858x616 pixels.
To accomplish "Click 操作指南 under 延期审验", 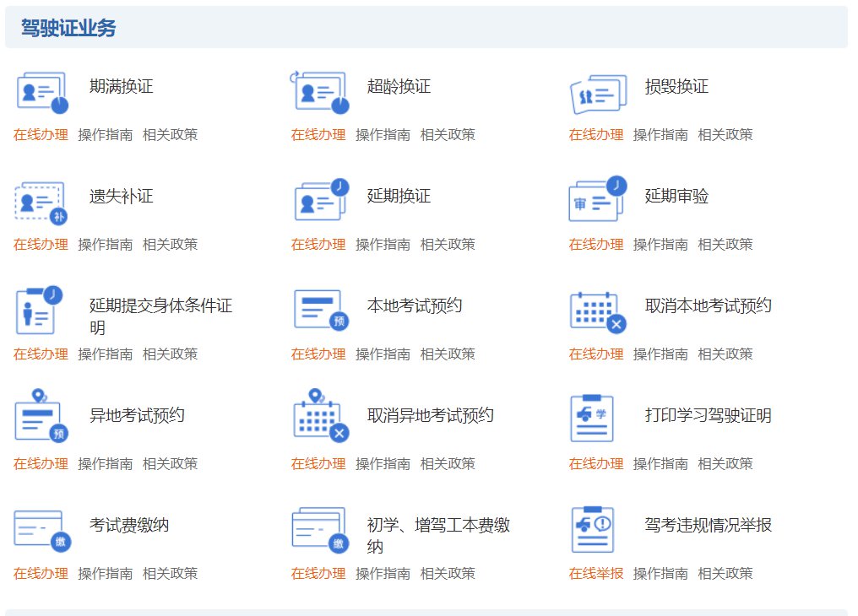I will coord(661,245).
